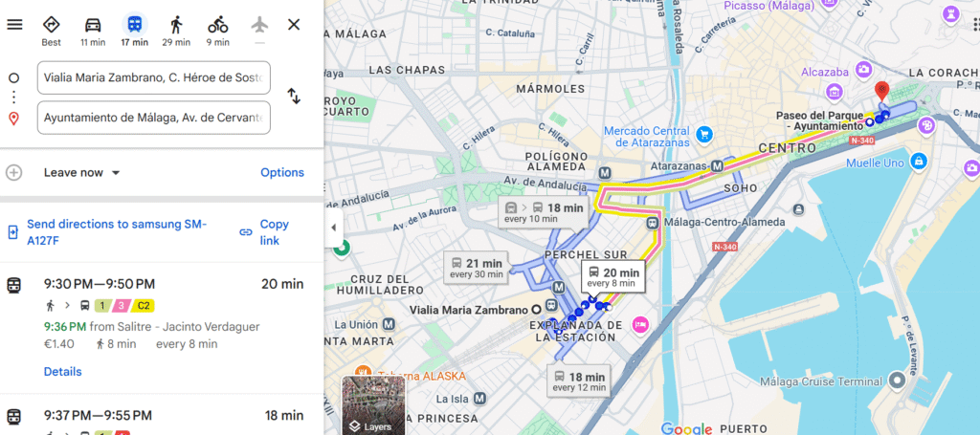Select the 18 min every 12 min route label
The height and width of the screenshot is (435, 980).
point(579,381)
